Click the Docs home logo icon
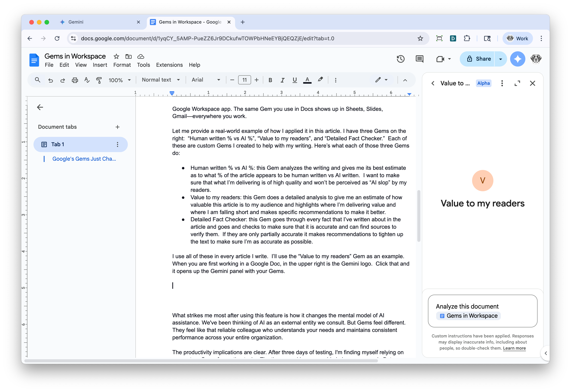571x392 pixels. 34,60
